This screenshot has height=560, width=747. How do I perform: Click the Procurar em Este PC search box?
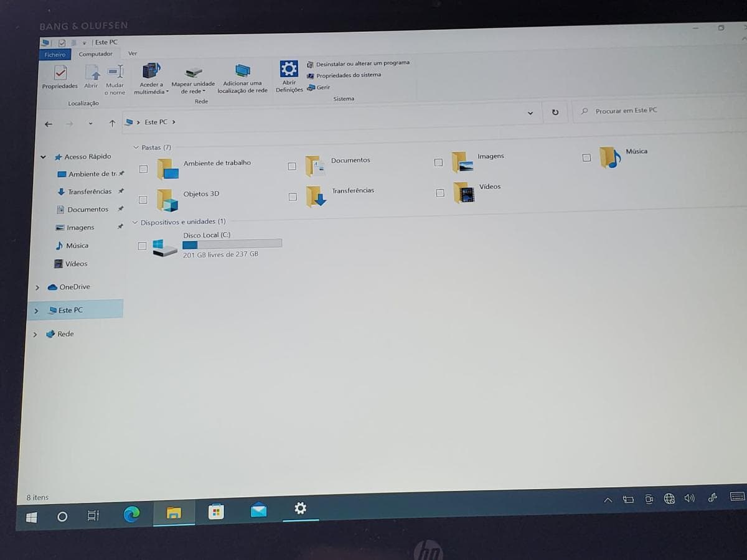660,110
